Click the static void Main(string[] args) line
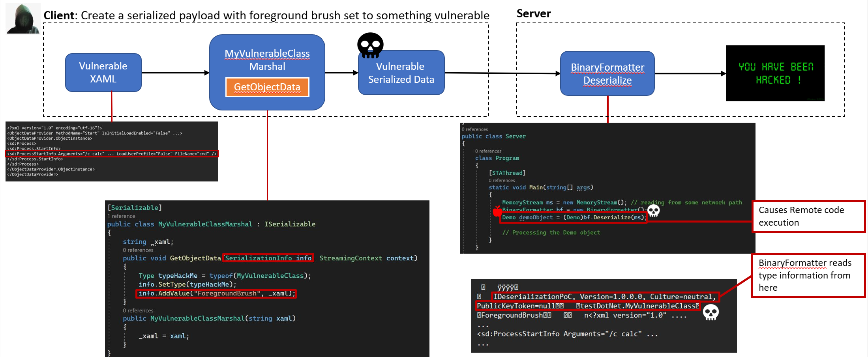The image size is (868, 357). click(541, 187)
